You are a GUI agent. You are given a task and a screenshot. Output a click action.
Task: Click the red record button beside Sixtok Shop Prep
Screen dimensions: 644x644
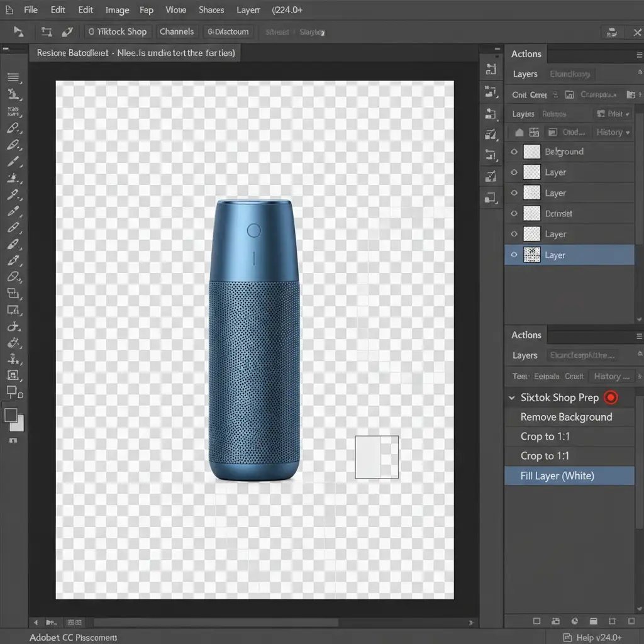pyautogui.click(x=610, y=397)
